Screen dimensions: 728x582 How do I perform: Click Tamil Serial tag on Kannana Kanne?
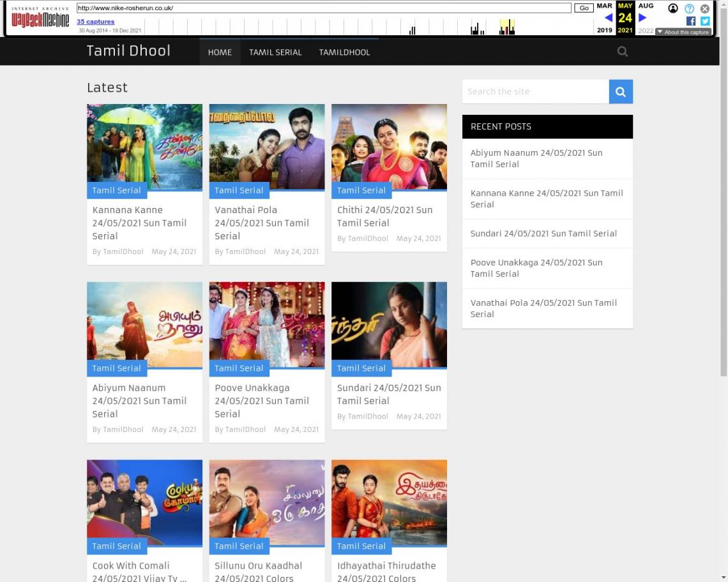pos(116,190)
